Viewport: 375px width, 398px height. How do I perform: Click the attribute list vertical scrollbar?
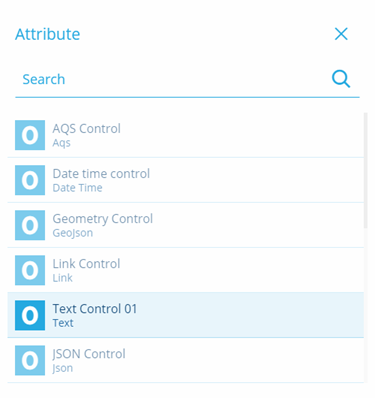tap(365, 171)
